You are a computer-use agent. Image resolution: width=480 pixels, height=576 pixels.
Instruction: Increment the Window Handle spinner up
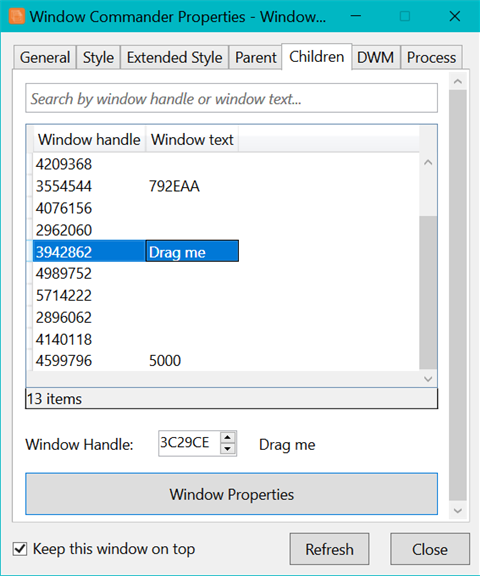pyautogui.click(x=228, y=438)
